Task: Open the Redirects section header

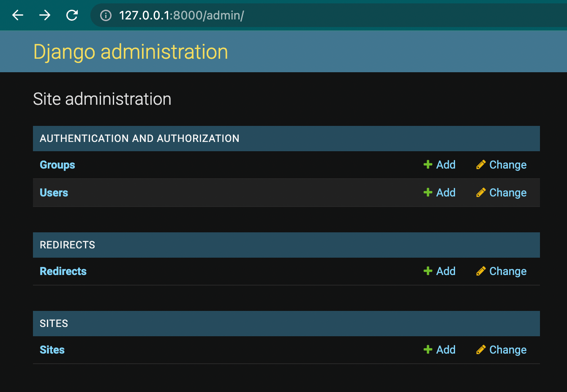Action: pyautogui.click(x=68, y=245)
